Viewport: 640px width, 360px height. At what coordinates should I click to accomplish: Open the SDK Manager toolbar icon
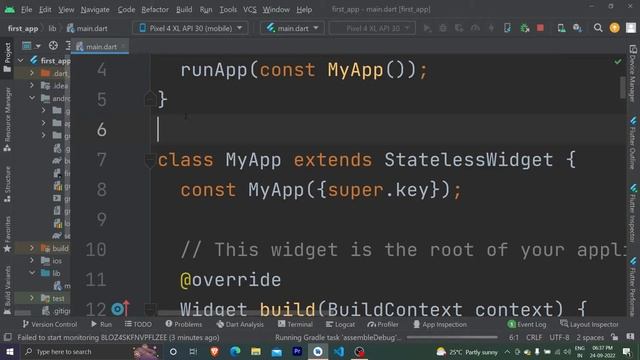577,28
